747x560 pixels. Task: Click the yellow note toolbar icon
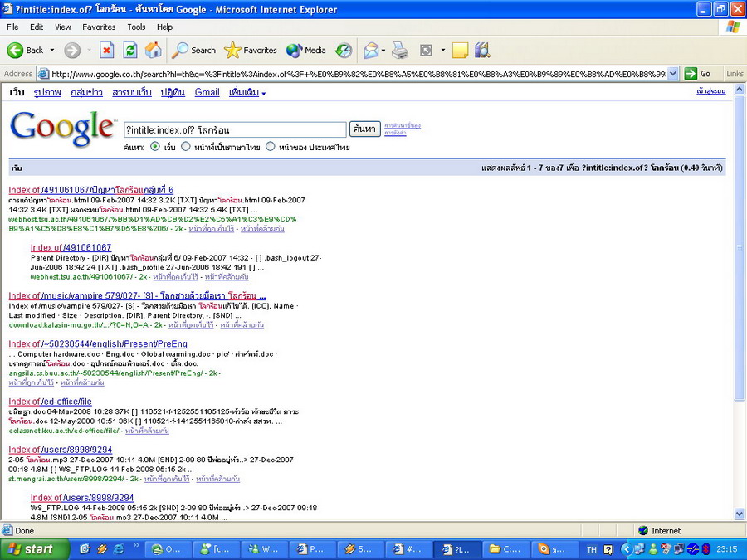pos(460,50)
